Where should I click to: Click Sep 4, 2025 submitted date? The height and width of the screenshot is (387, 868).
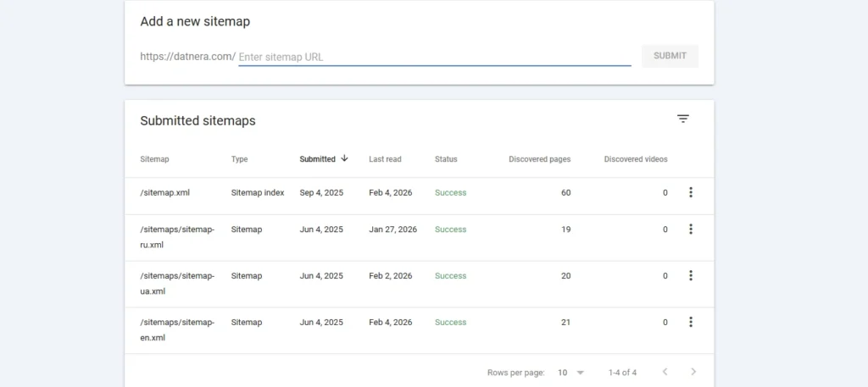tap(321, 193)
